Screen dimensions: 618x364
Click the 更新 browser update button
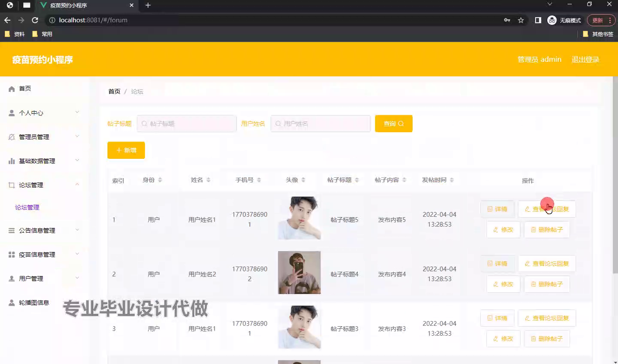click(601, 20)
